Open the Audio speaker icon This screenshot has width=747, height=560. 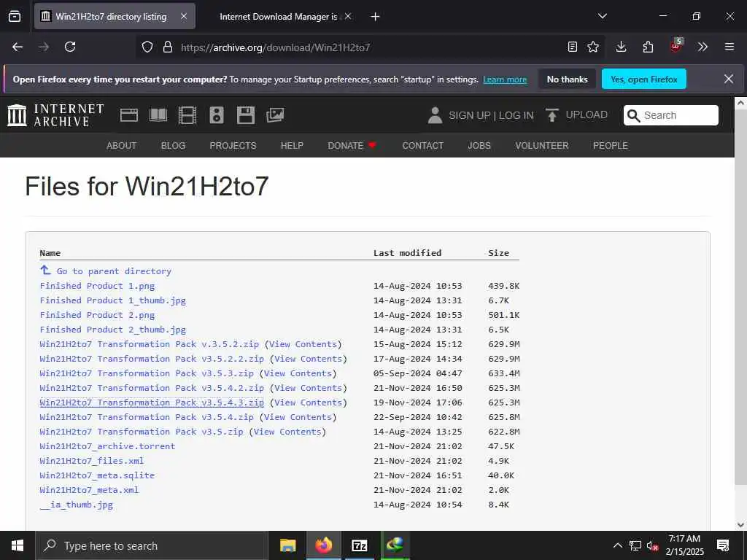[x=216, y=115]
